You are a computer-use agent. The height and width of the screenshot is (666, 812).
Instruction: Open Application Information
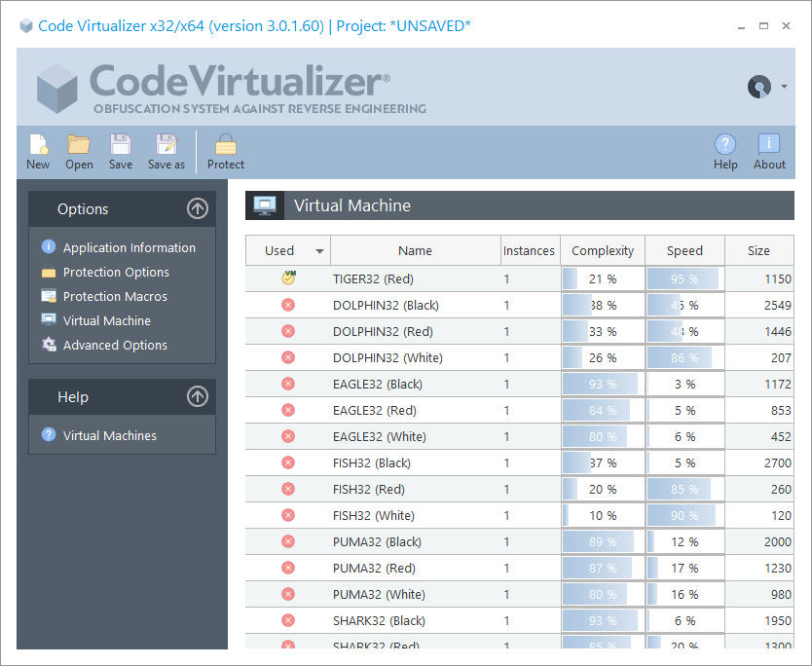[x=129, y=247]
